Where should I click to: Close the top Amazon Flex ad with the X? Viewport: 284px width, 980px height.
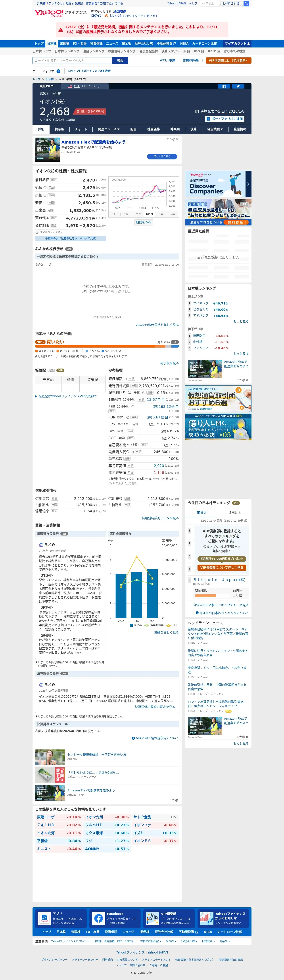point(177,139)
